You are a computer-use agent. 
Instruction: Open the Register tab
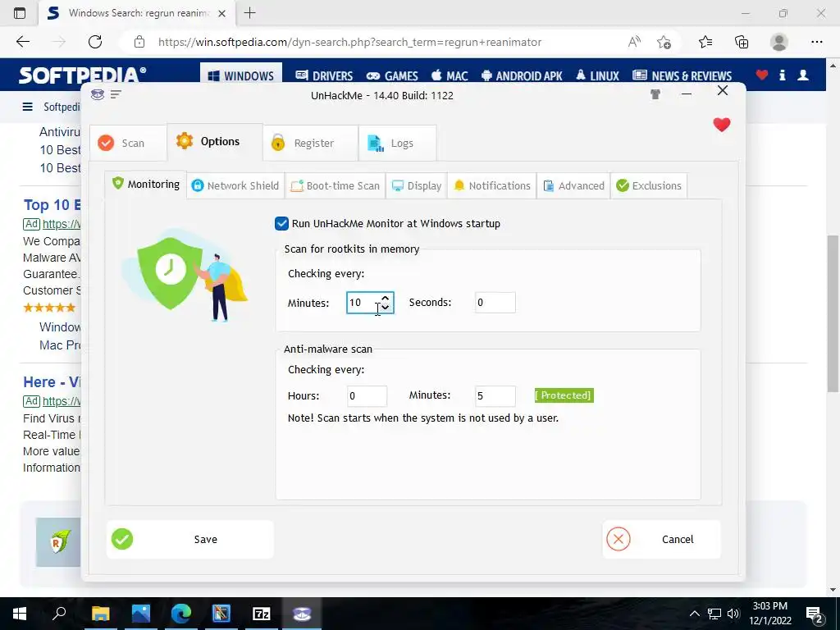point(310,143)
